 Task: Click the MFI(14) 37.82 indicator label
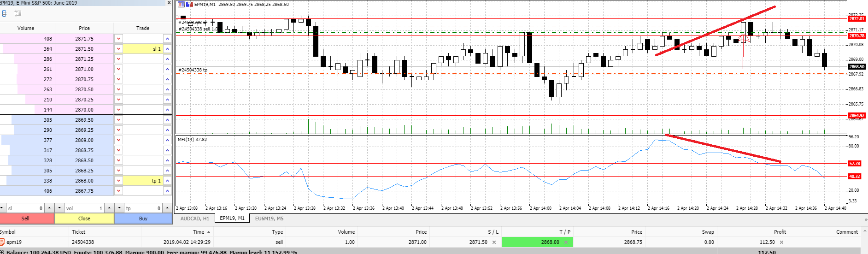[x=192, y=139]
